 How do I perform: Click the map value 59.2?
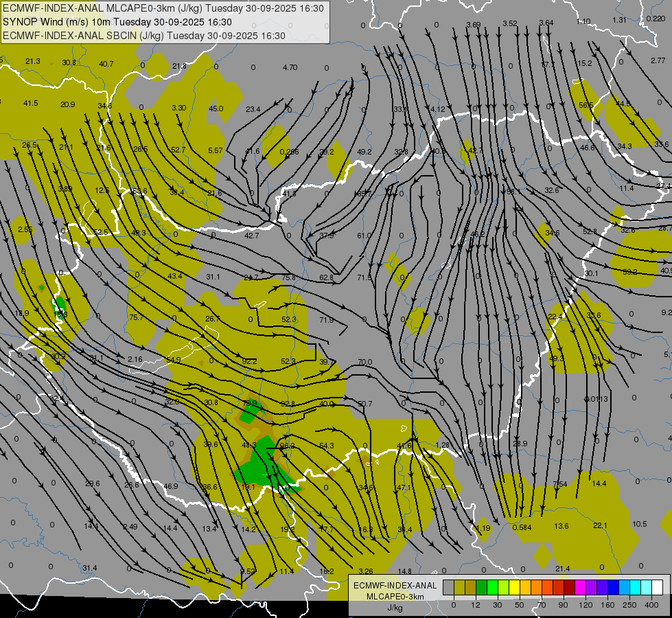[630, 272]
